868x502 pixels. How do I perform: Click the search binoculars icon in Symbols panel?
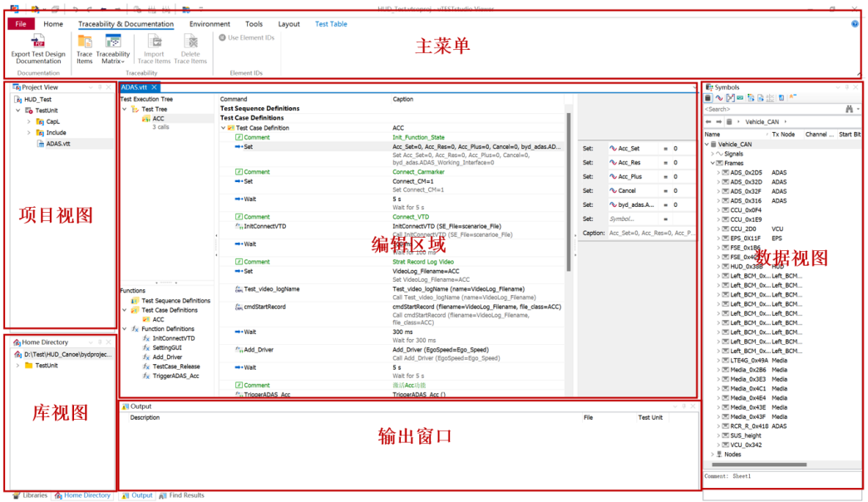(x=849, y=109)
